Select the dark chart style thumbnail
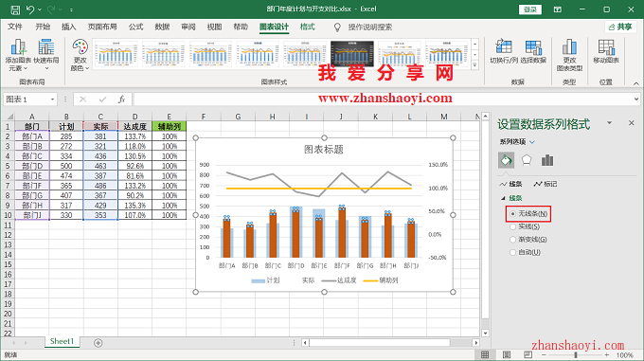The width and height of the screenshot is (644, 361). tap(352, 54)
